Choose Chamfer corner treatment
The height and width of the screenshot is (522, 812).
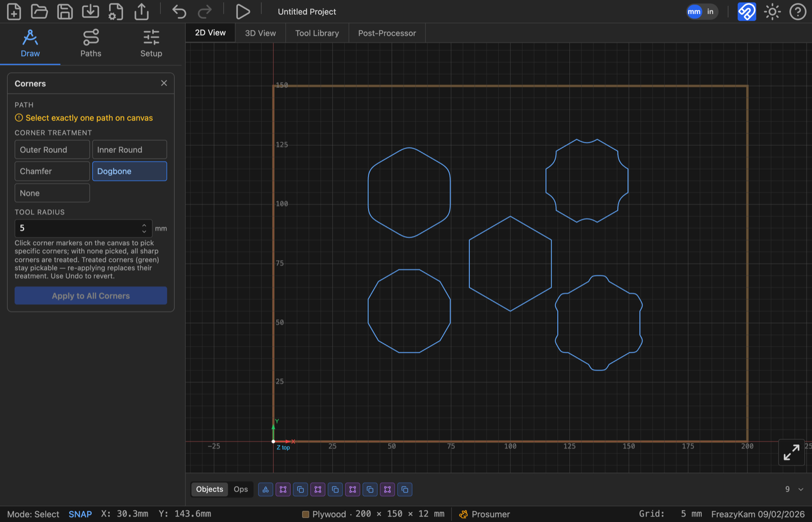[52, 171]
